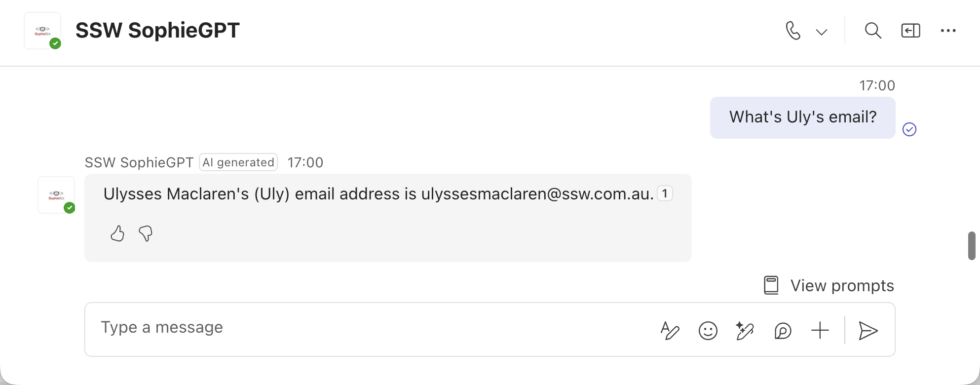Click the AI rewrite sparkle pen icon

pyautogui.click(x=745, y=330)
